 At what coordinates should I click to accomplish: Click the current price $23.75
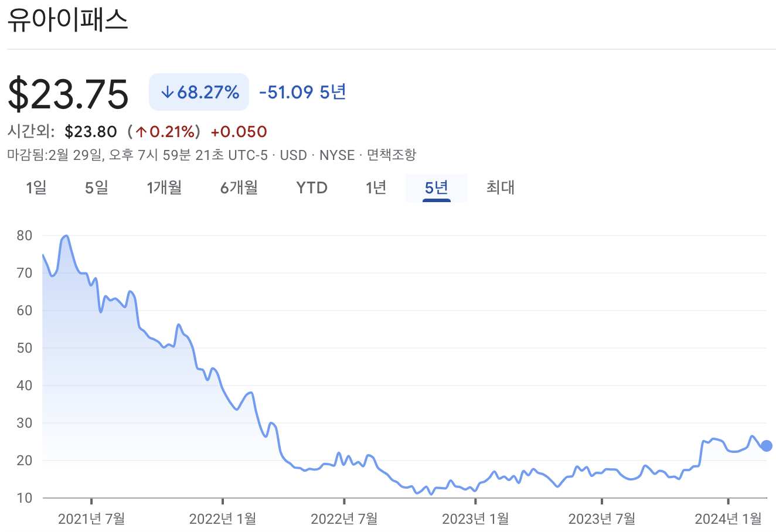coord(68,94)
